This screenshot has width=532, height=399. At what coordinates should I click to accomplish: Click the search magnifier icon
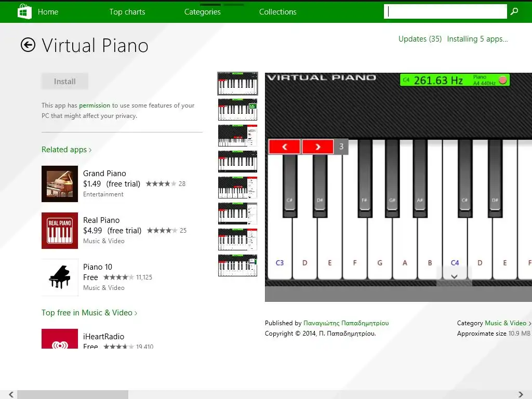[514, 11]
